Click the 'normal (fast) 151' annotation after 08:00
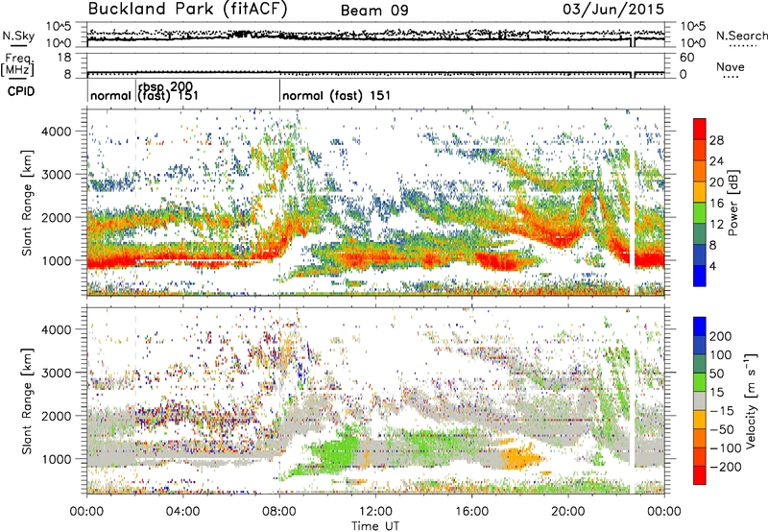This screenshot has height=532, width=768. (337, 95)
